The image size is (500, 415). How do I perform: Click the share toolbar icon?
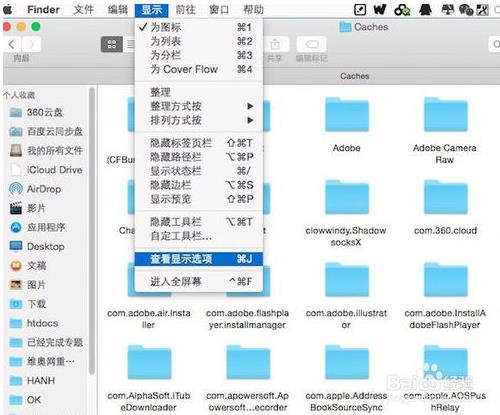(275, 44)
